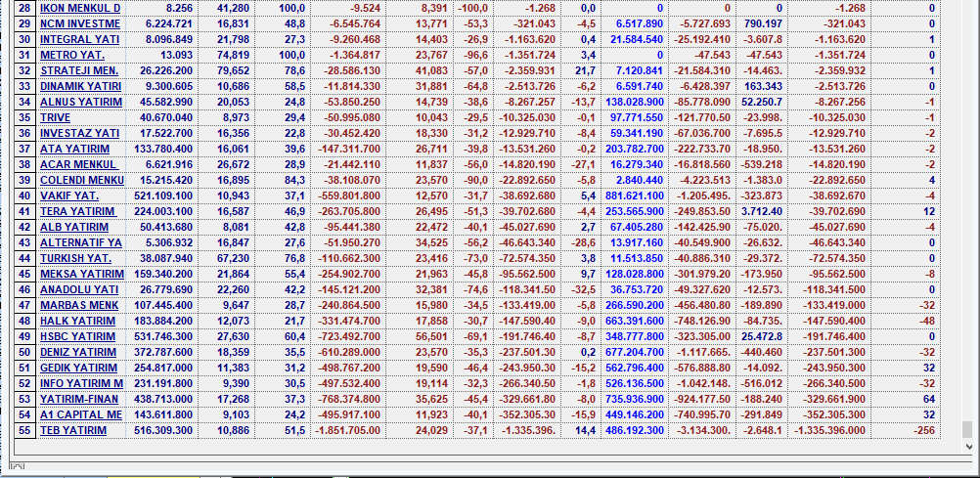Click A1 CAPITAL ME link
This screenshot has height=478, width=980.
80,414
